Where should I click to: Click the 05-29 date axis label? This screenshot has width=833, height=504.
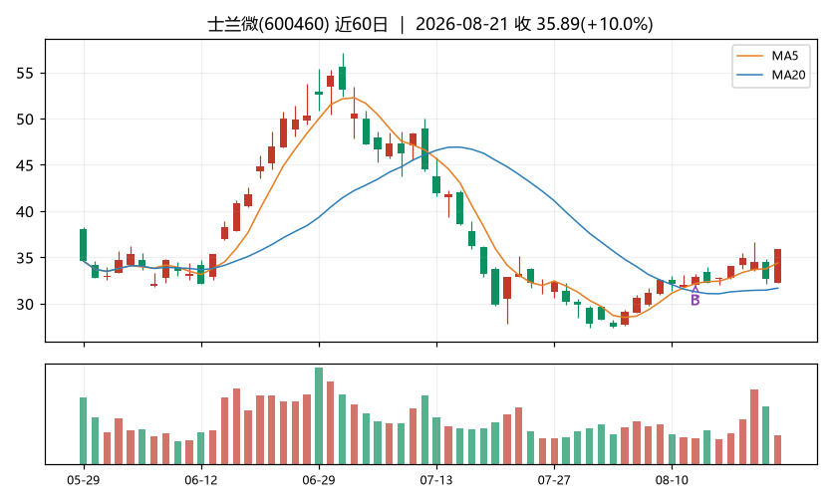point(84,481)
